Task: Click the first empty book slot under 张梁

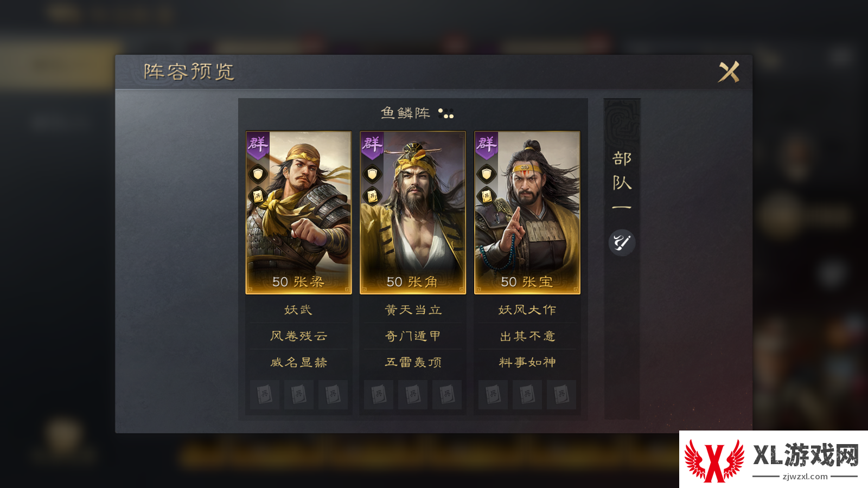Action: point(265,394)
